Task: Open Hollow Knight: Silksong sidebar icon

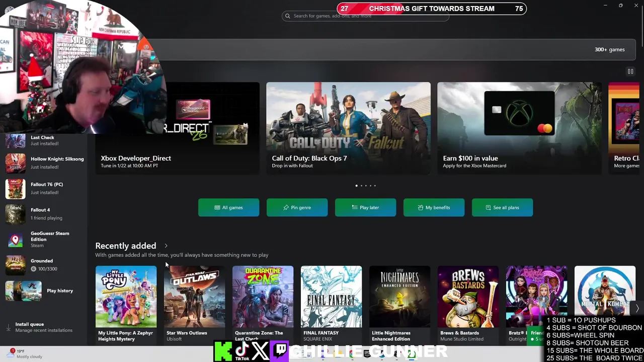Action: (15, 163)
